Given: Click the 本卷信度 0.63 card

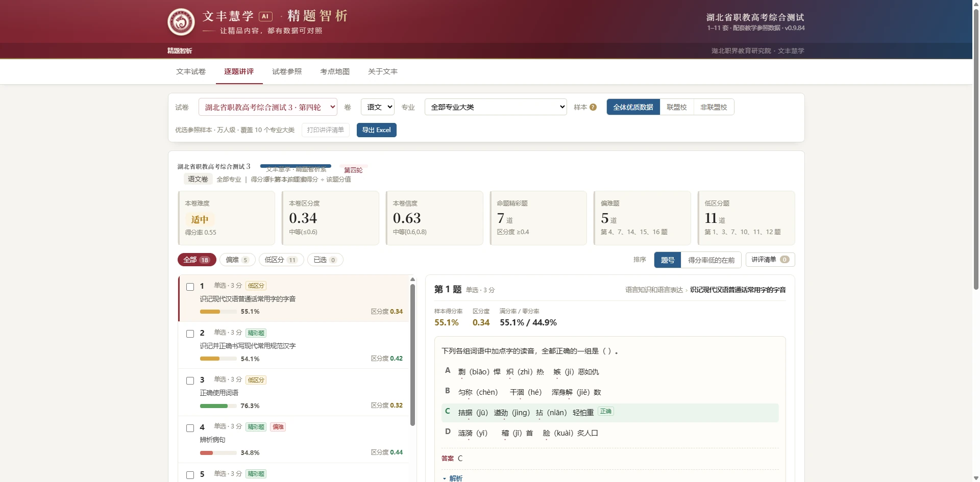Looking at the screenshot, I should point(434,218).
